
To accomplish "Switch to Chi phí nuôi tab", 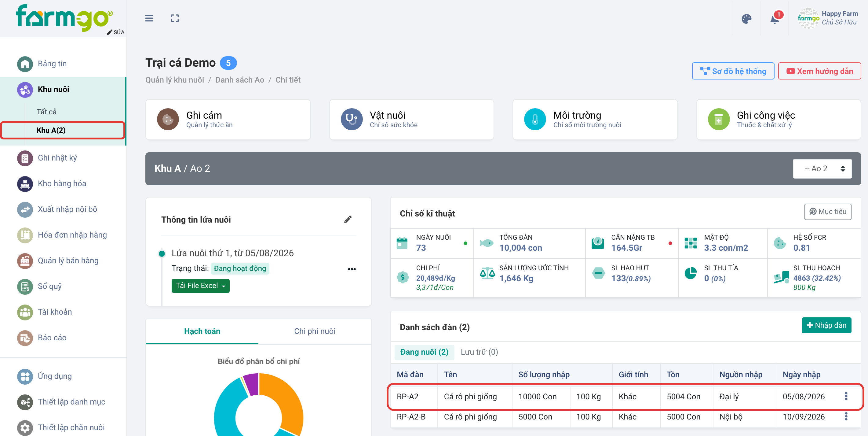I will pos(314,331).
